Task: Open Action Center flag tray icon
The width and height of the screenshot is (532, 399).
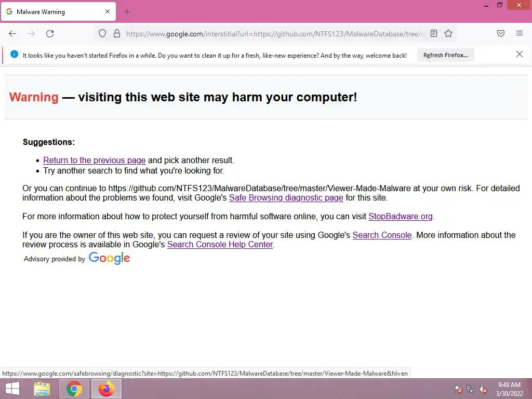Action: click(x=458, y=389)
